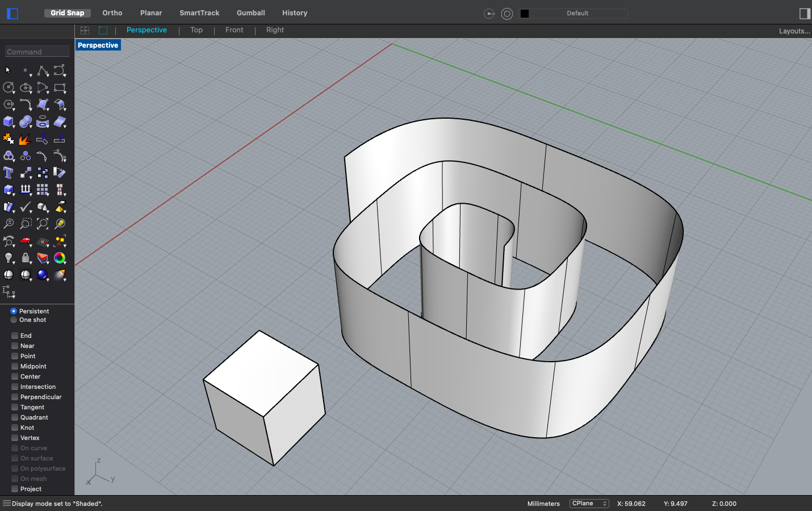Toggle Grid Snap on or off
This screenshot has height=511, width=812.
click(68, 12)
